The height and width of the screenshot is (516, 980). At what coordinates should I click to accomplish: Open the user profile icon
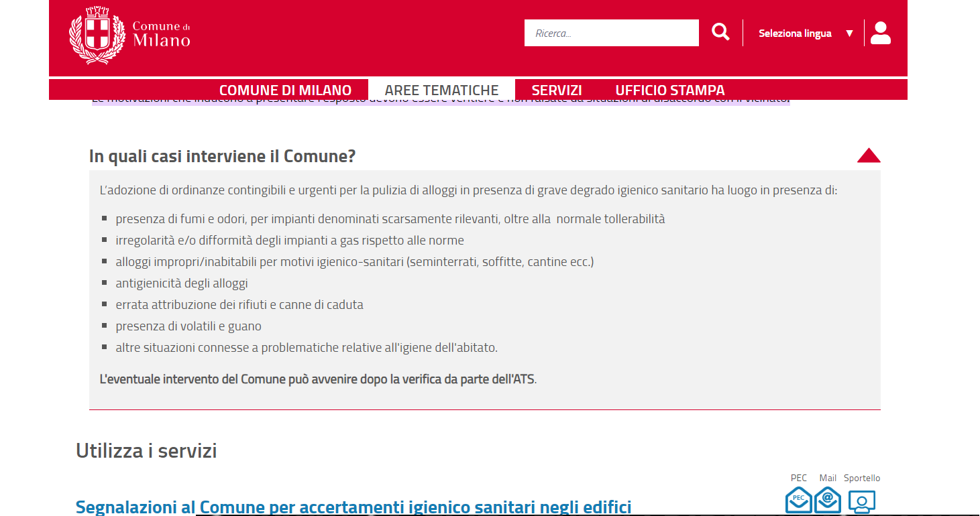880,33
